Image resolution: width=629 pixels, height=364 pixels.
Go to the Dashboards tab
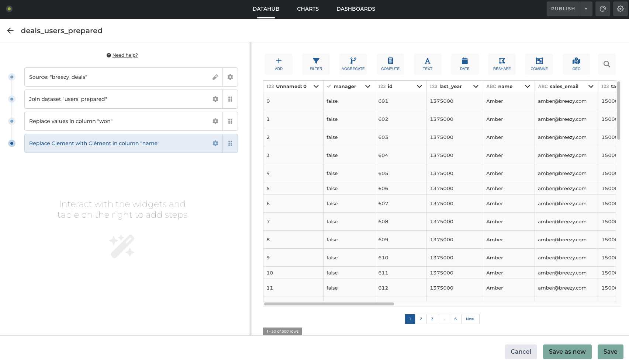pos(356,9)
